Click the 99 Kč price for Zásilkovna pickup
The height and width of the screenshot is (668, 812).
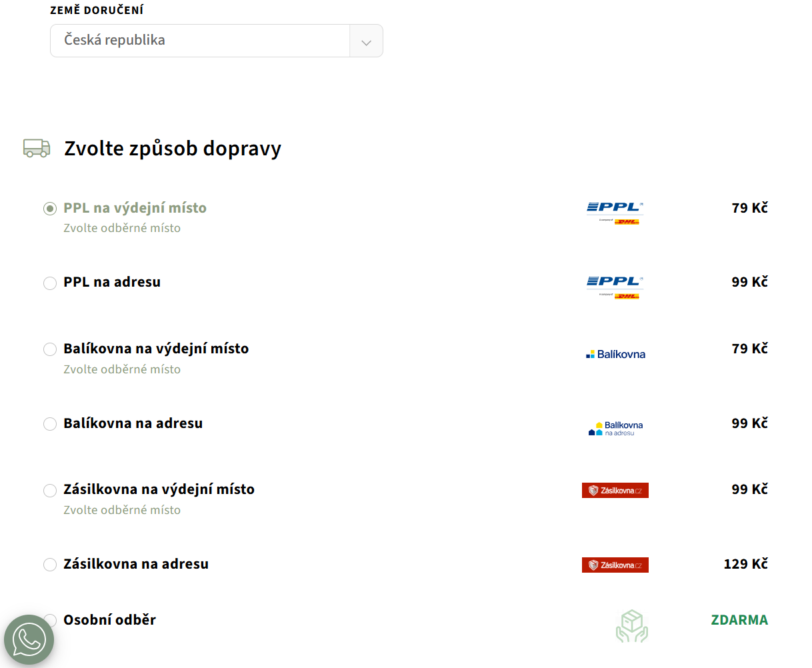point(749,489)
